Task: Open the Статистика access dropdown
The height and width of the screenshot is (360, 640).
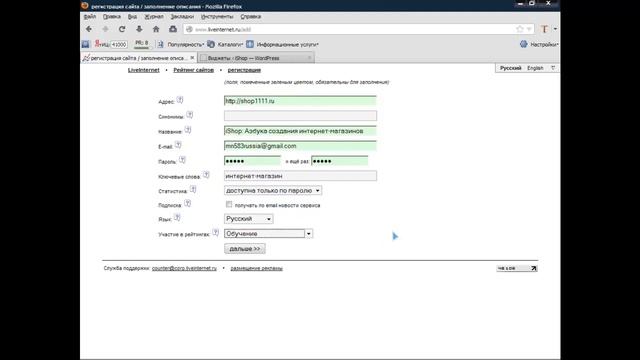Action: click(x=273, y=191)
